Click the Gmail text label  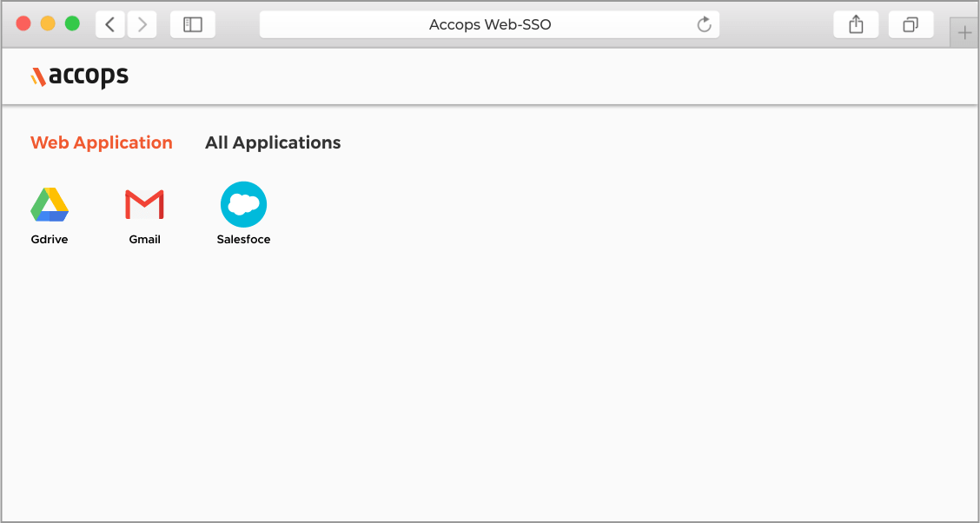coord(144,240)
